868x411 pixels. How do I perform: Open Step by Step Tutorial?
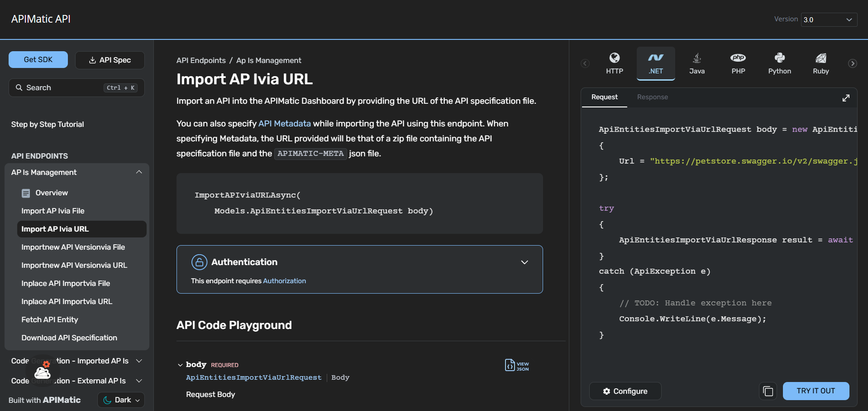48,124
